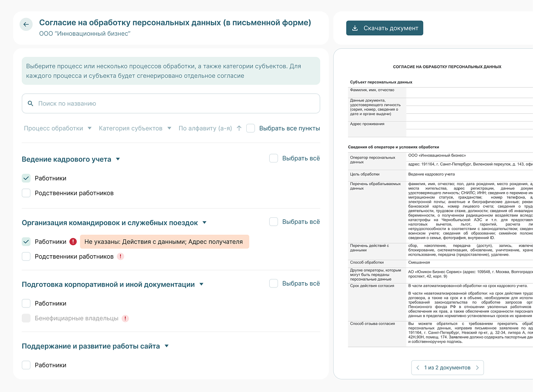
Task: Uncheck Работники under Ведение кадрового учета
Action: [26, 178]
